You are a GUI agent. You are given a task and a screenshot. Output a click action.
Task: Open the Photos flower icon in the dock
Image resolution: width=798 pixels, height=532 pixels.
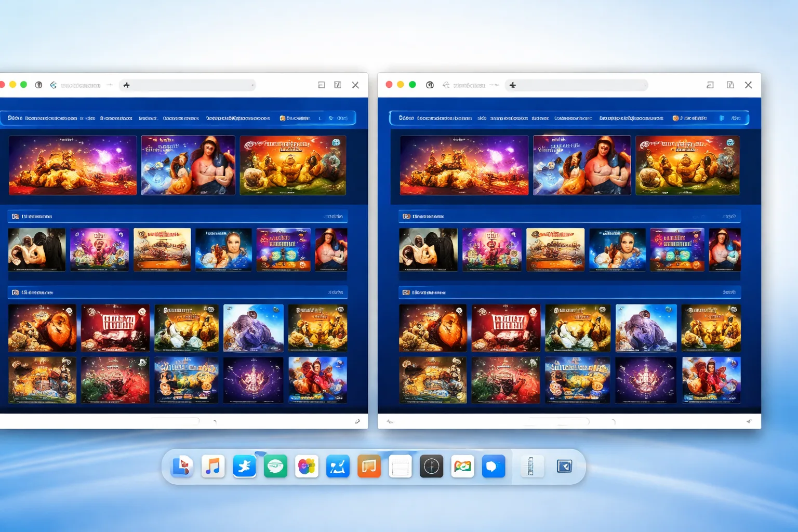coord(307,467)
